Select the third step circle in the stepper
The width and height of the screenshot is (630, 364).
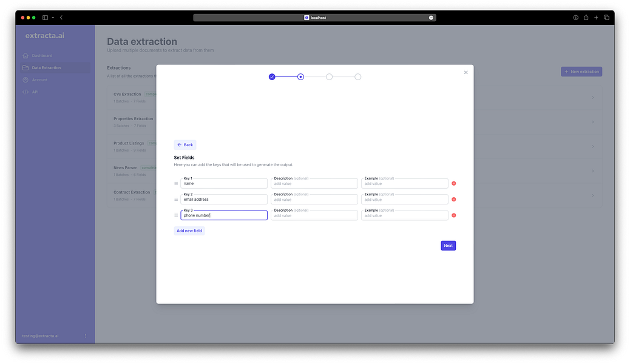(x=329, y=76)
